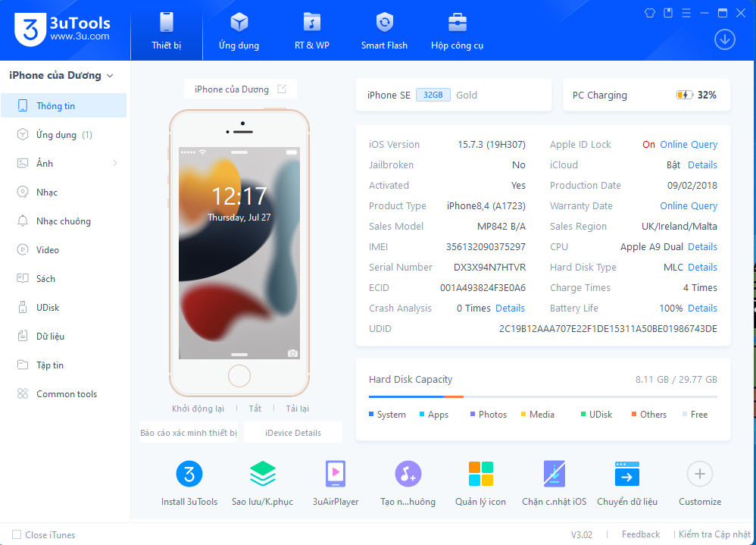Switch to the Smart Flash tab
Screen dimensions: 756x545
(x=384, y=30)
